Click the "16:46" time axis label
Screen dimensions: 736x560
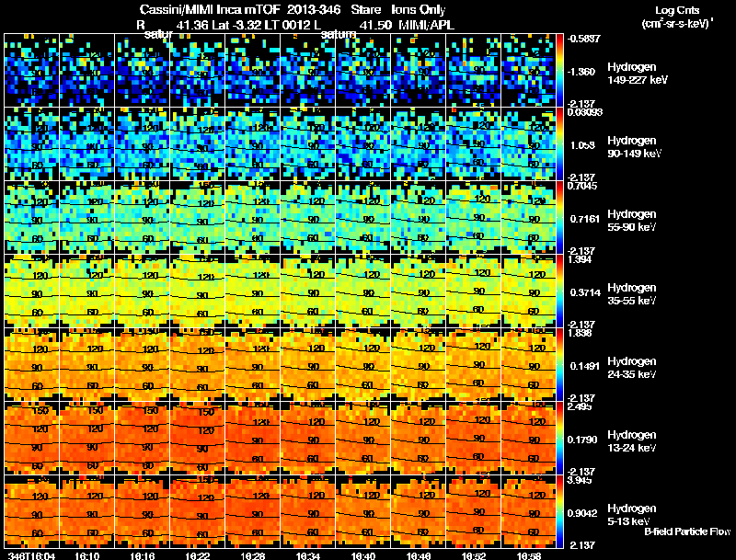coord(419,555)
